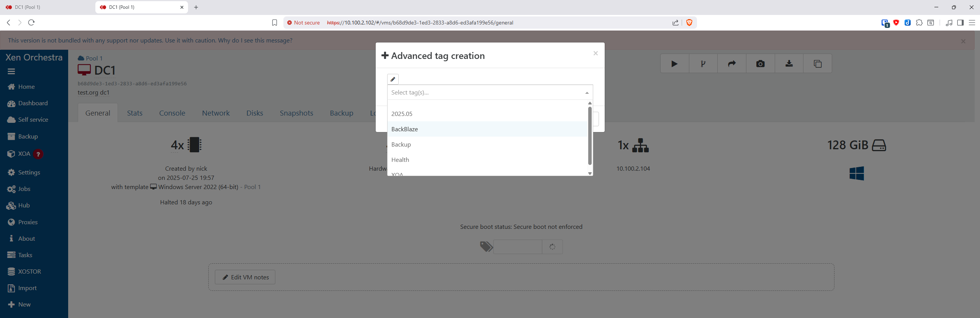
Task: Open the browser extensions puzzle icon
Action: 919,23
